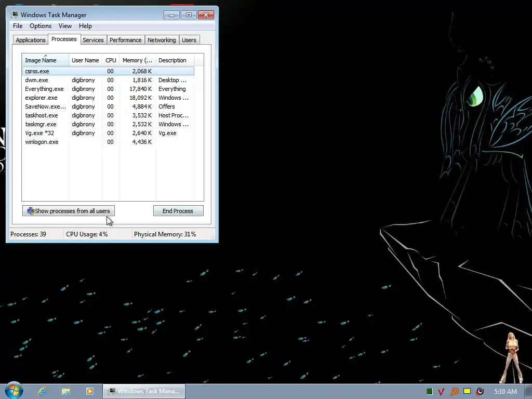Click the Task Manager title bar icon
The image size is (532, 399).
15,15
